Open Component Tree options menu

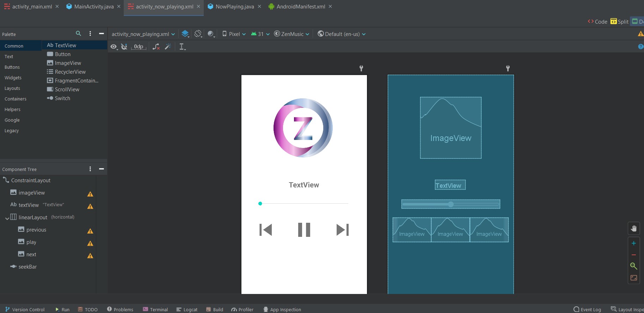pos(90,169)
